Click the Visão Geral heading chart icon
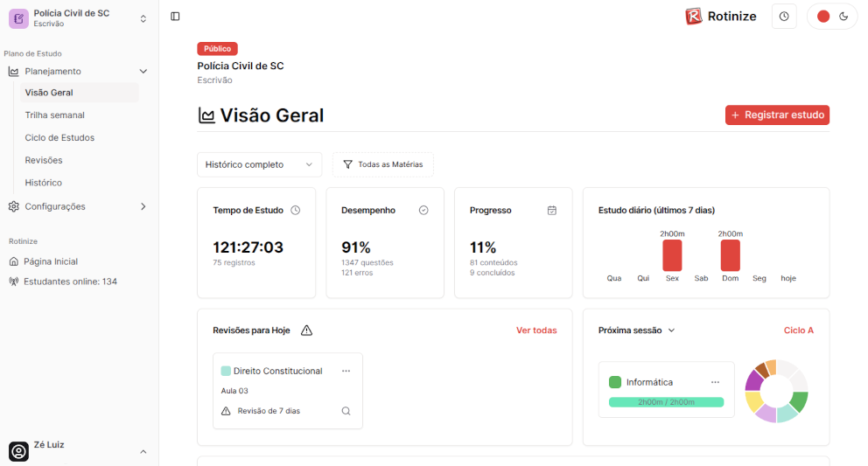The width and height of the screenshot is (868, 466). [206, 115]
